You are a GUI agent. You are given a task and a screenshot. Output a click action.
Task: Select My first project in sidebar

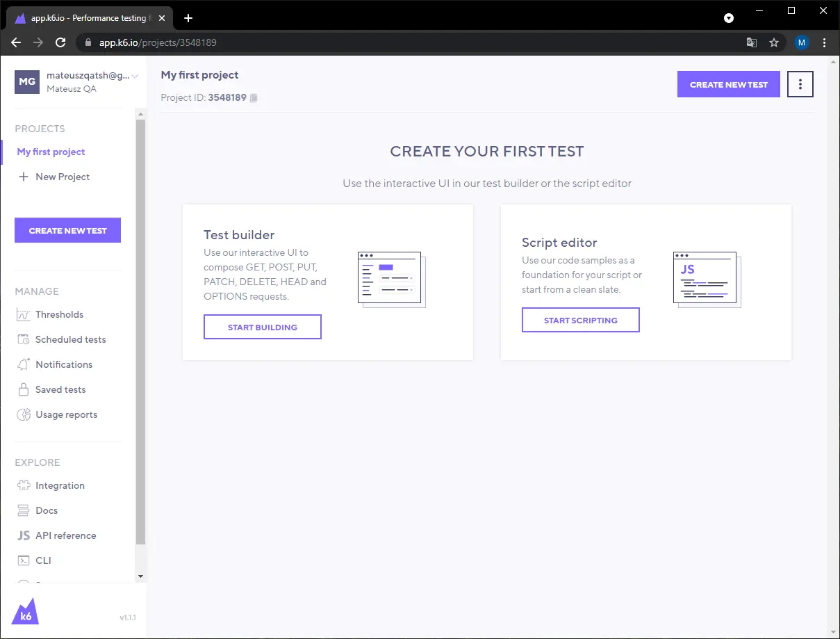click(x=51, y=152)
